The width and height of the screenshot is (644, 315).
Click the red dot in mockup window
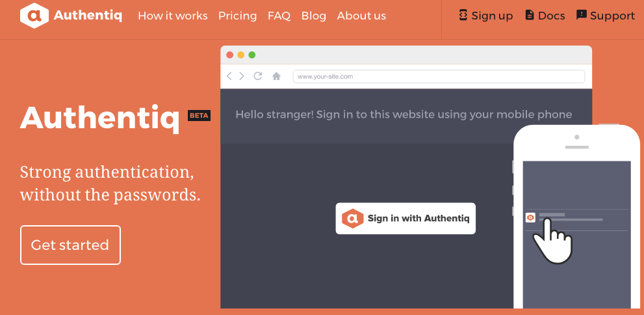point(229,55)
